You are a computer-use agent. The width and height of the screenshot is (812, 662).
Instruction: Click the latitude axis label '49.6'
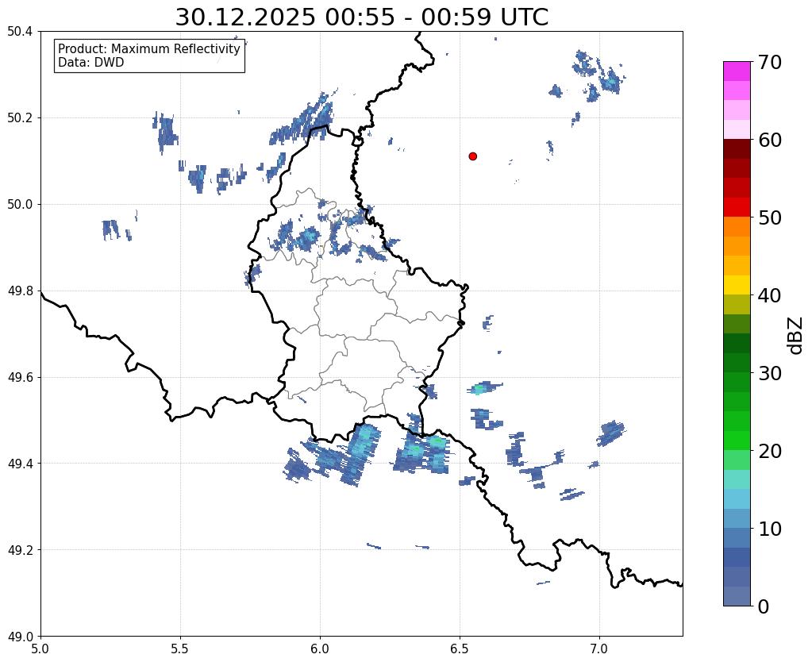point(20,378)
